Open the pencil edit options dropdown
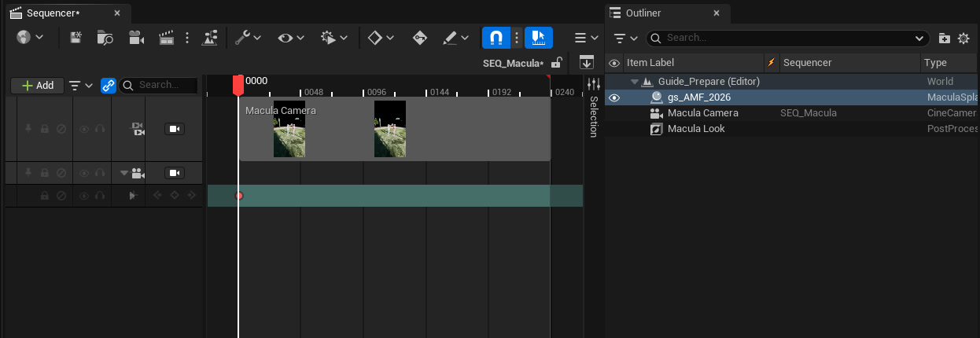This screenshot has width=980, height=338. pyautogui.click(x=455, y=37)
